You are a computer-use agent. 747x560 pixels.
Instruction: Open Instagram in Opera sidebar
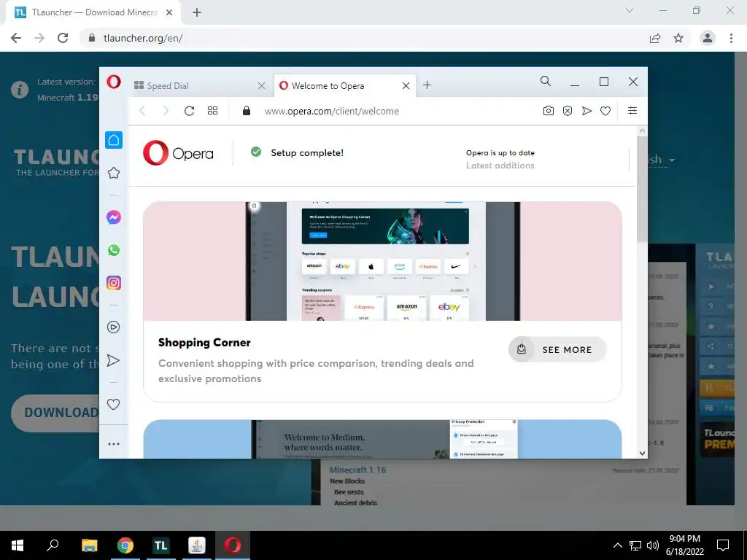(113, 283)
